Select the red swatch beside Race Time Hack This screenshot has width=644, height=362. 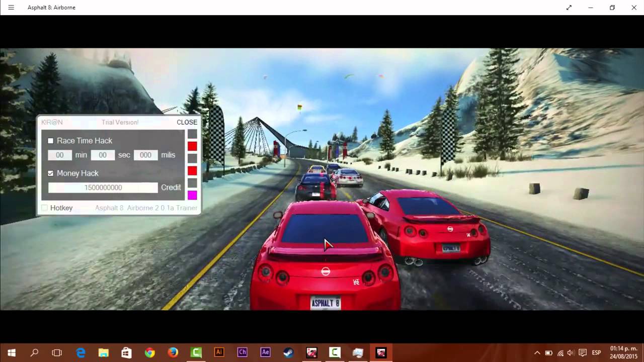(x=192, y=146)
